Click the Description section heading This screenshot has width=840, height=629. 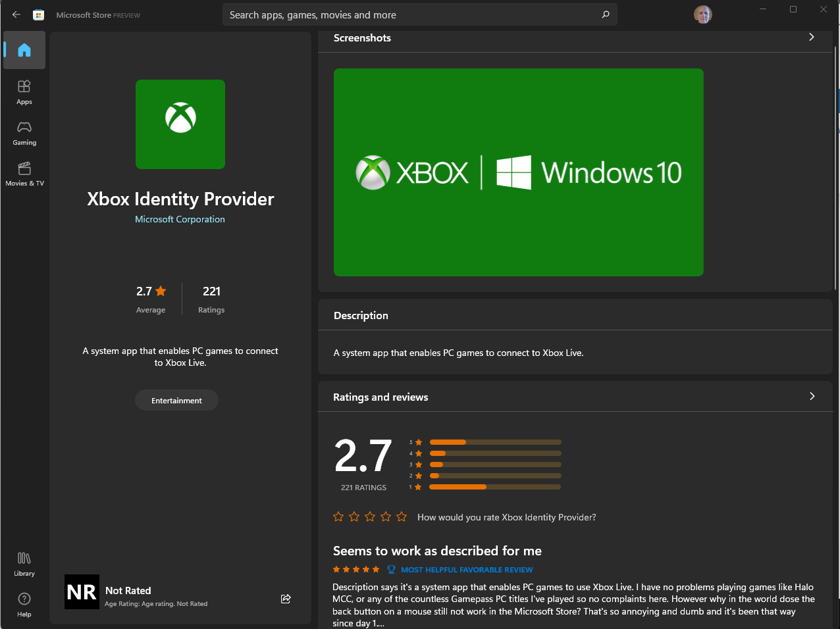click(361, 316)
